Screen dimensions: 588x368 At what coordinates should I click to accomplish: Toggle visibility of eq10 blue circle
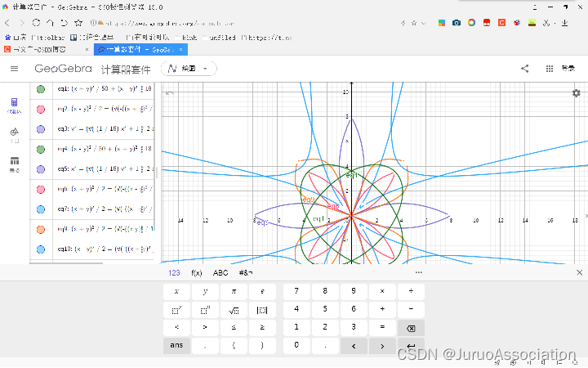(x=41, y=249)
